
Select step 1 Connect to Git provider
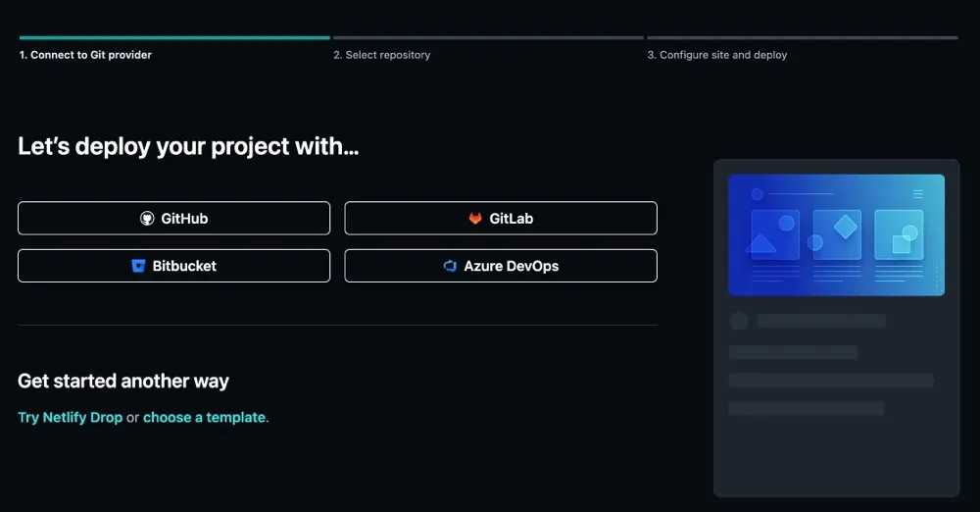coord(85,55)
